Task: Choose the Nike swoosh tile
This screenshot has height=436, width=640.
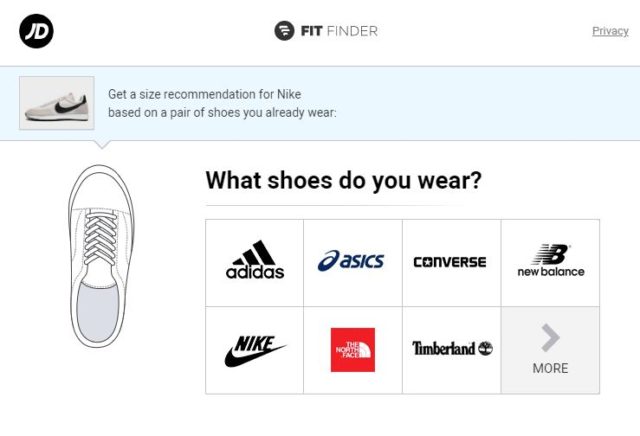Action: pos(255,350)
